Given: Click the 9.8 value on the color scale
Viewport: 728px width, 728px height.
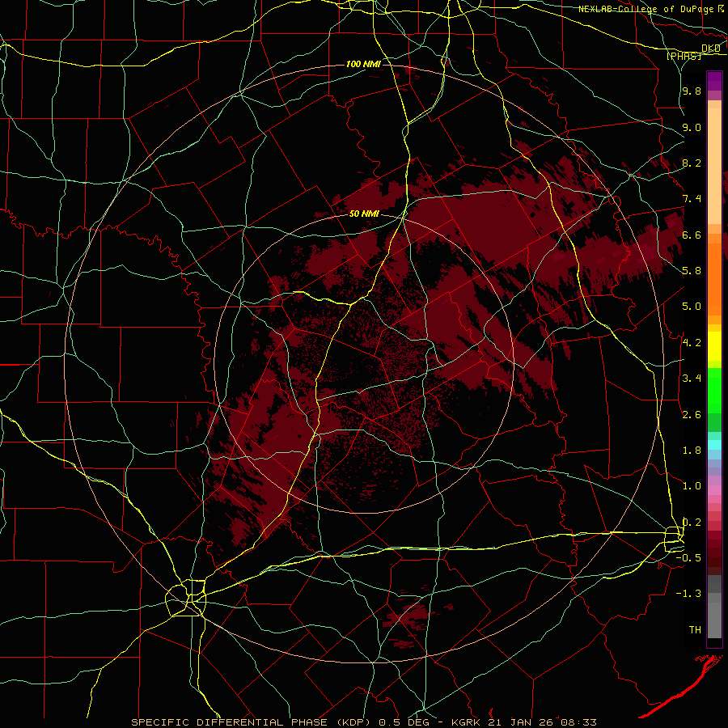Looking at the screenshot, I should (692, 91).
